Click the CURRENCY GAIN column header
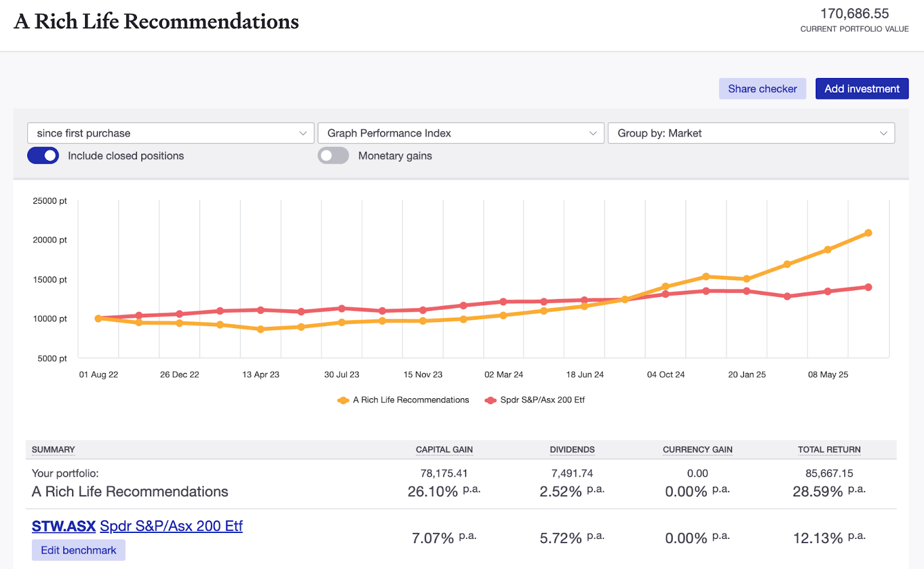This screenshot has width=924, height=569. click(x=698, y=450)
